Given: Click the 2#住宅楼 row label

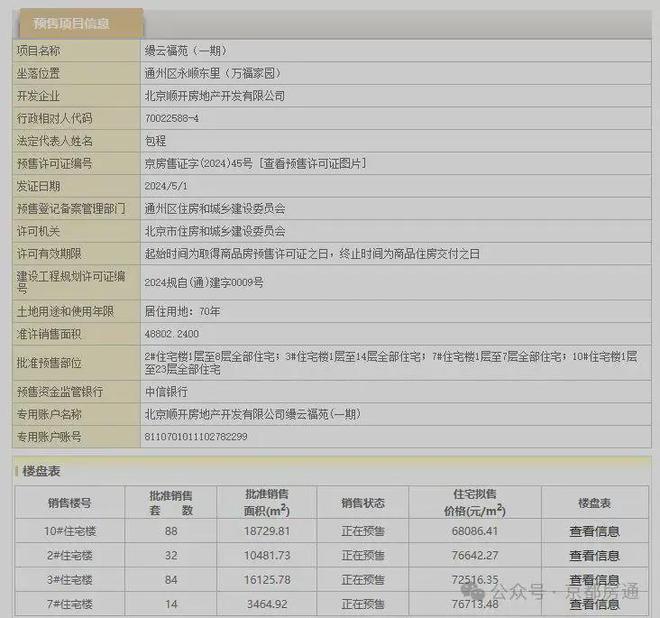Looking at the screenshot, I should click(x=70, y=556).
